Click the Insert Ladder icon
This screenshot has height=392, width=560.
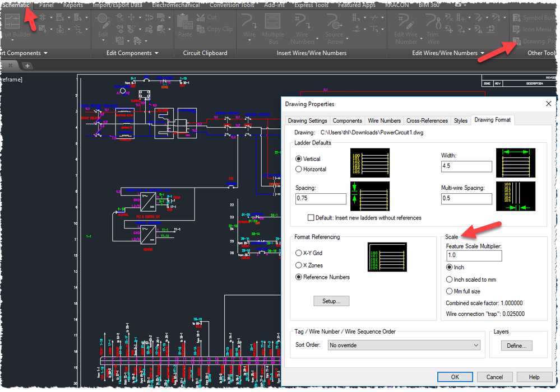[356, 17]
